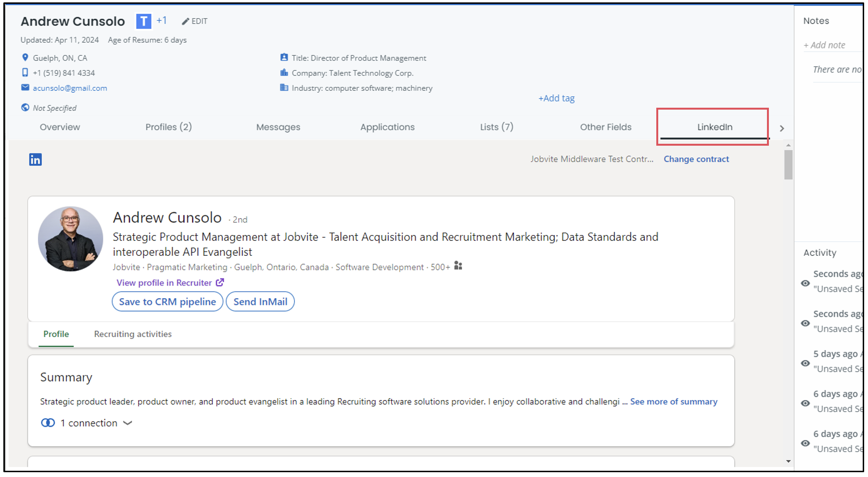Open the Recruiting activities tab
The height and width of the screenshot is (477, 868).
pyautogui.click(x=133, y=334)
